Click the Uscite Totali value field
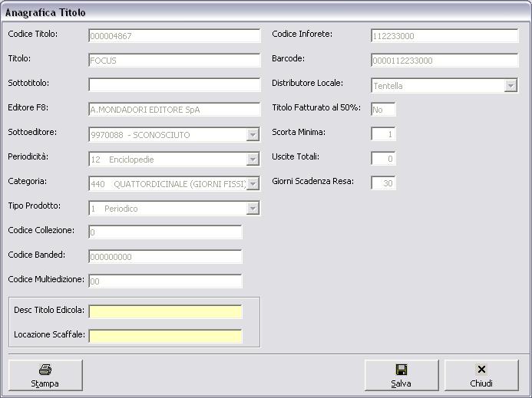This screenshot has height=398, width=532. [x=383, y=158]
